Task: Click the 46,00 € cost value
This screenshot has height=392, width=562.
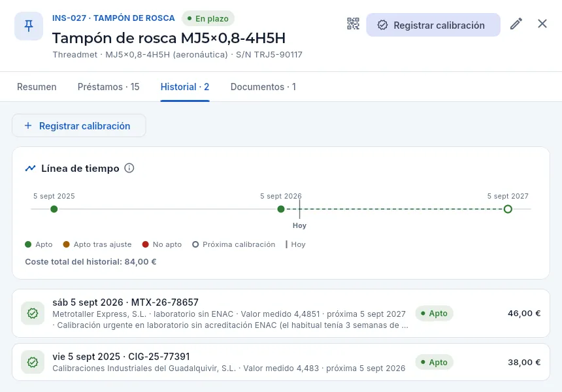Action: point(524,313)
